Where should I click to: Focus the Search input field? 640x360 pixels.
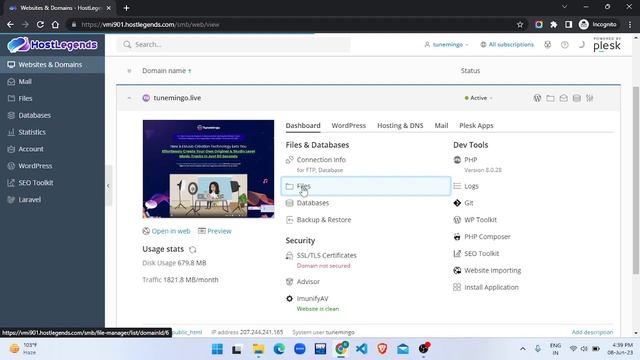coord(233,44)
